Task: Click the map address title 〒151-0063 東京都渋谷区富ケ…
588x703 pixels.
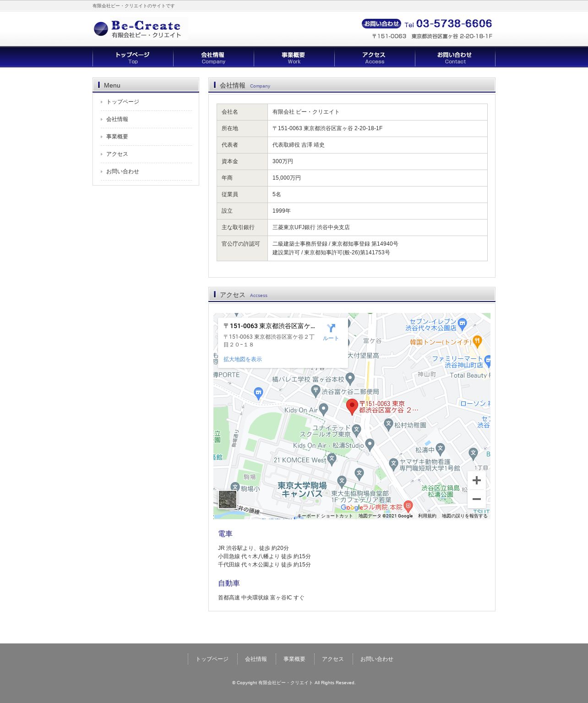Action: (x=269, y=326)
